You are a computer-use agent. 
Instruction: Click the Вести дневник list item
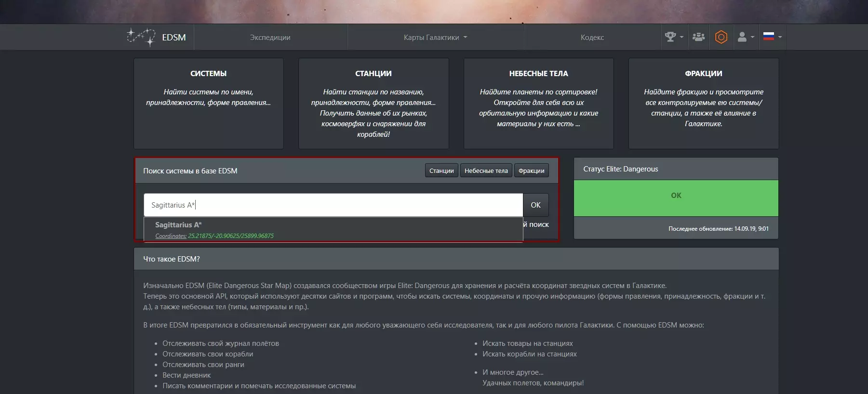pyautogui.click(x=187, y=375)
